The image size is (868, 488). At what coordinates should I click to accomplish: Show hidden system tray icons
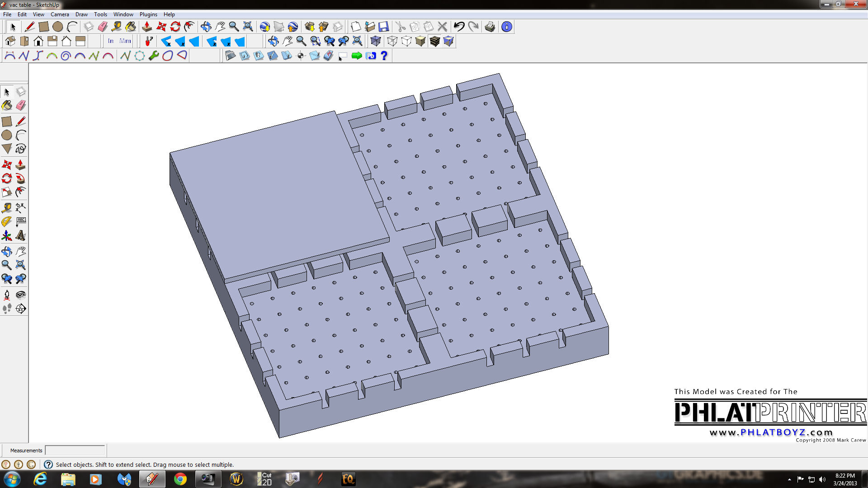(789, 479)
